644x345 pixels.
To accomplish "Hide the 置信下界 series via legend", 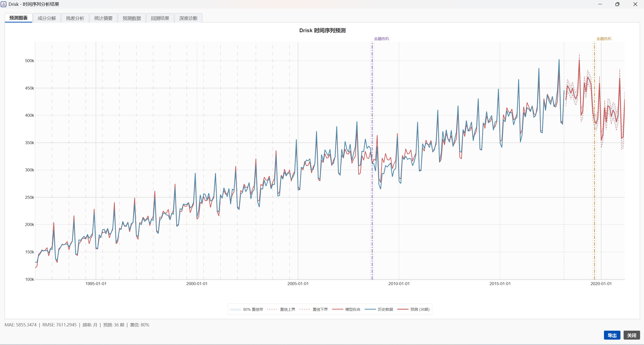I will pos(313,309).
